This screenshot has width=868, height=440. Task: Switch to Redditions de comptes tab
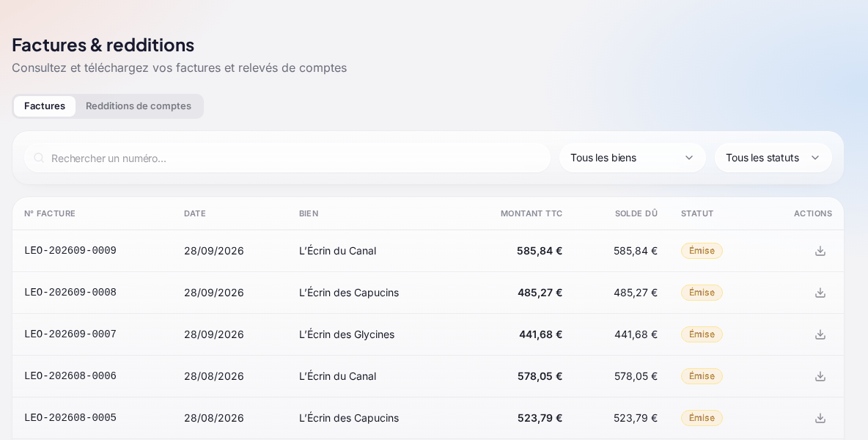[139, 106]
